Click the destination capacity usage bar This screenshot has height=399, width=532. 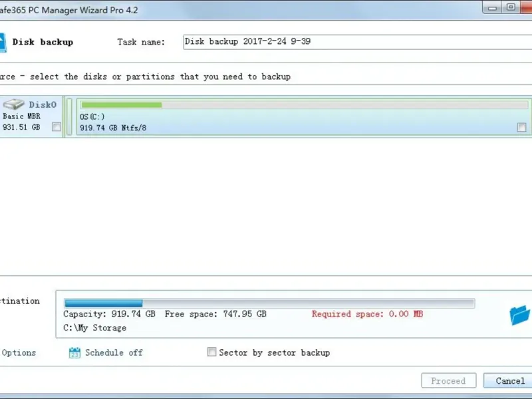269,303
